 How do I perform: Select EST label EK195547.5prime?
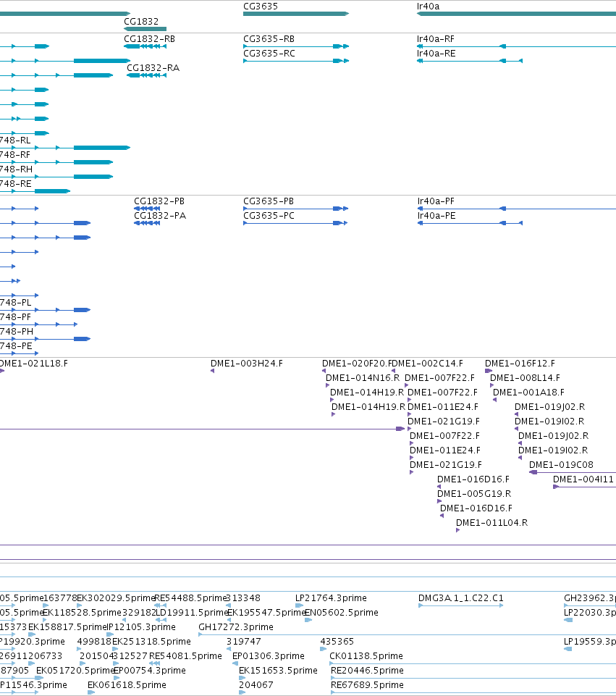point(266,613)
